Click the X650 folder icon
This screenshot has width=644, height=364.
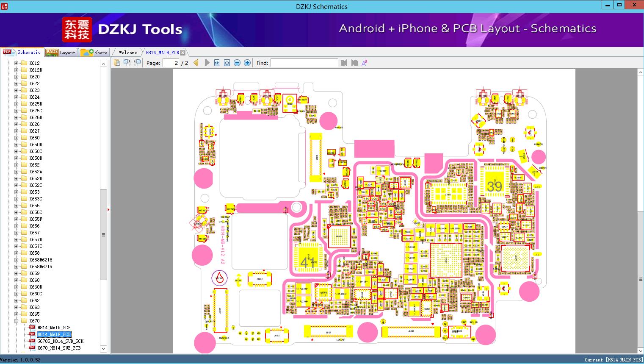(24, 138)
